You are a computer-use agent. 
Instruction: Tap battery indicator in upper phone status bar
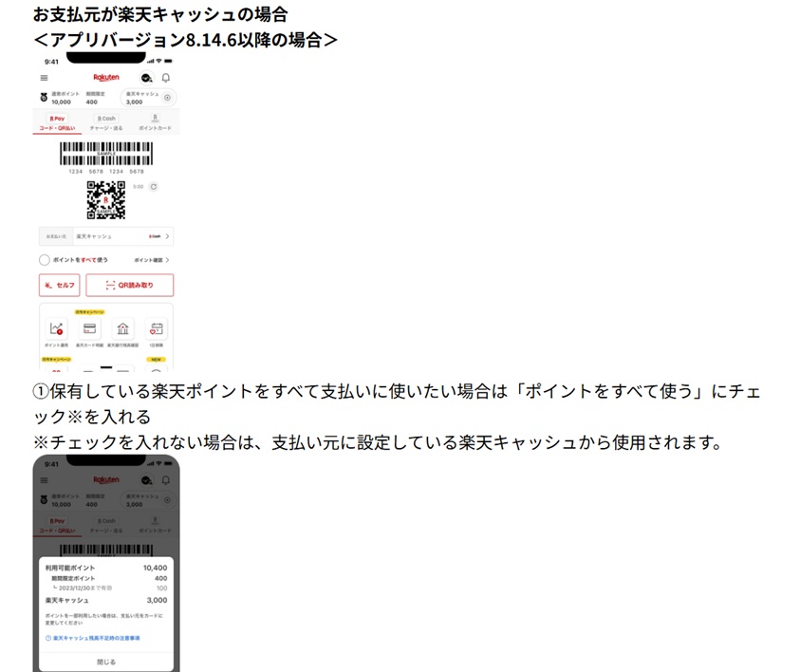point(168,62)
